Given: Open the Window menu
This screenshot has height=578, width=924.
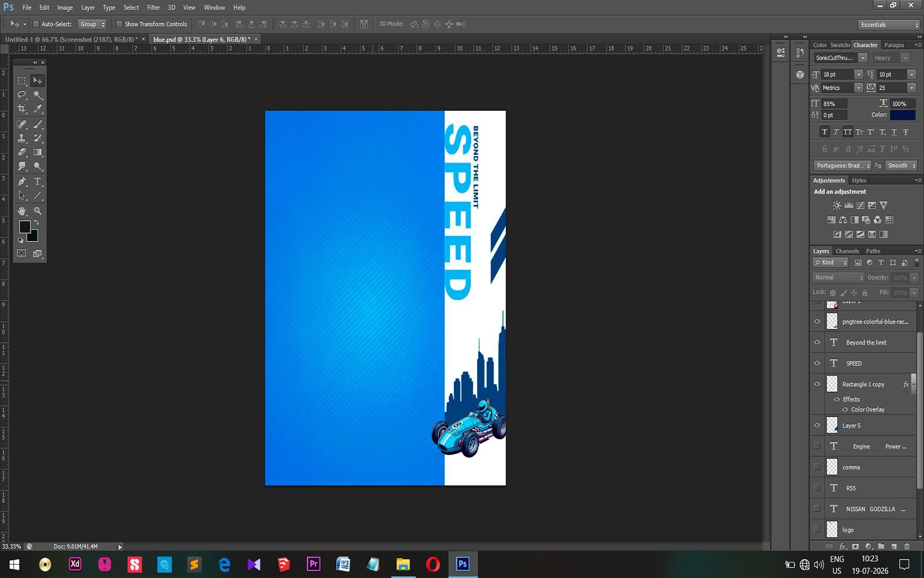Looking at the screenshot, I should (x=214, y=8).
